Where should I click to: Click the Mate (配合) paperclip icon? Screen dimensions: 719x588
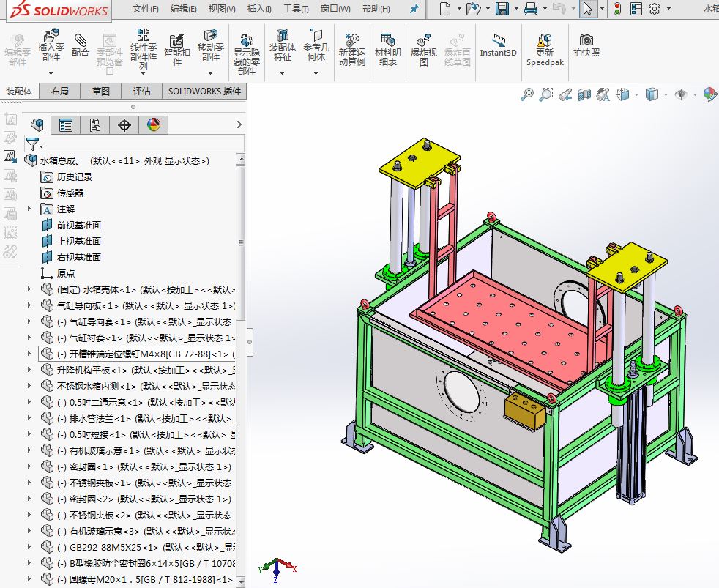pos(81,40)
